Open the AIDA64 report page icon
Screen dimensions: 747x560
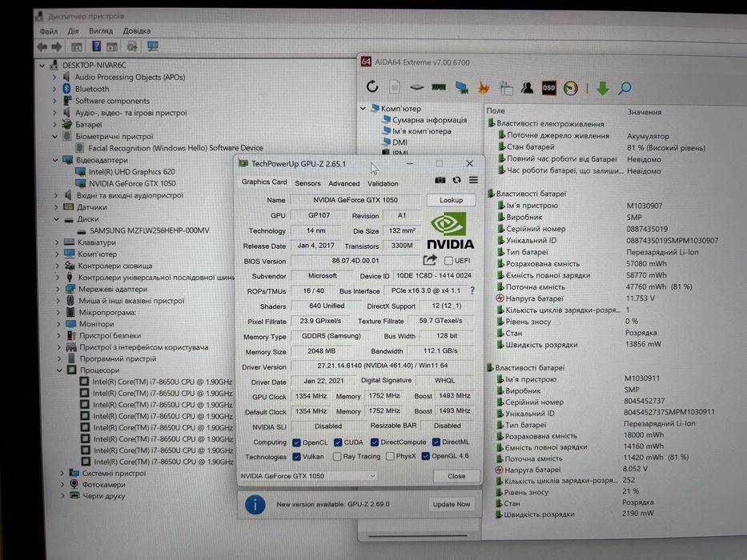point(395,87)
